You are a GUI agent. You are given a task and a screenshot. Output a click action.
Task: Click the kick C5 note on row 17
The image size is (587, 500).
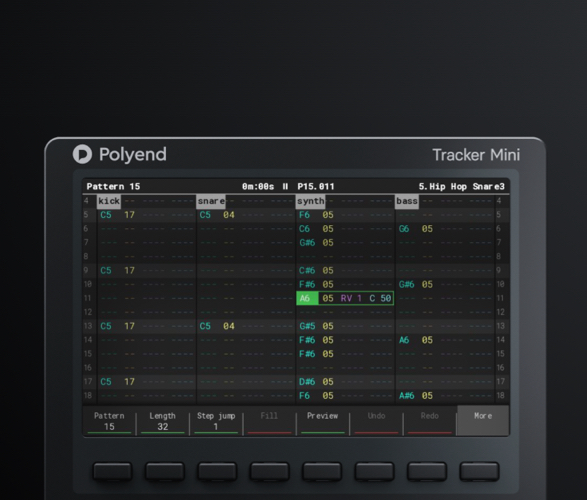click(106, 382)
